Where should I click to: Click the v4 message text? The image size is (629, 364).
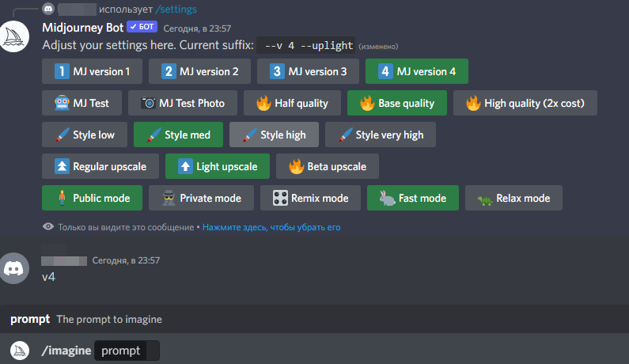point(48,277)
